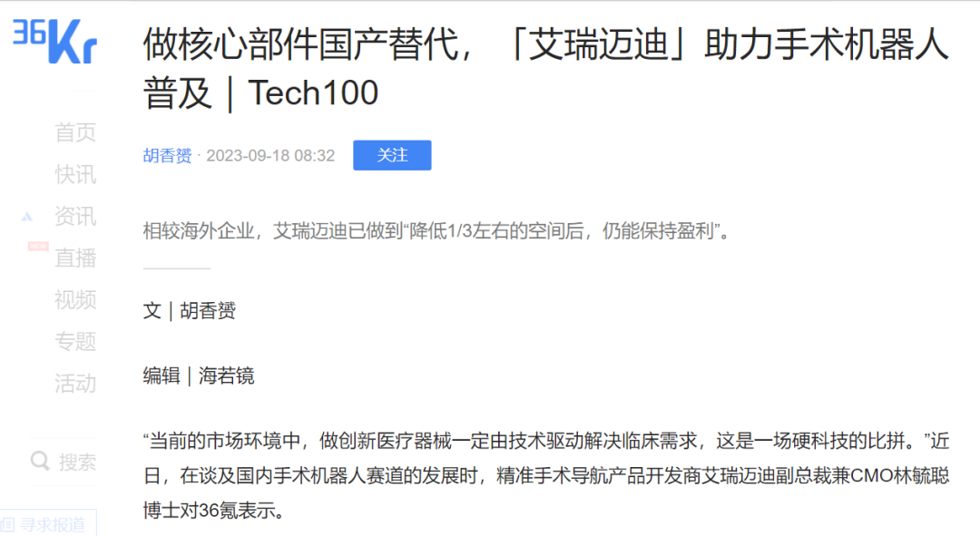Click the first paragraph starting 当前的市场环境中

tap(546, 476)
